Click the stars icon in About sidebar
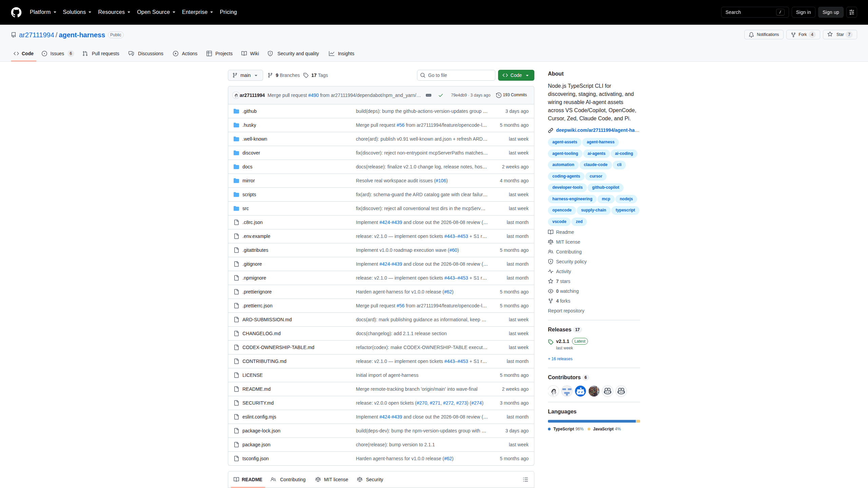 (x=551, y=281)
